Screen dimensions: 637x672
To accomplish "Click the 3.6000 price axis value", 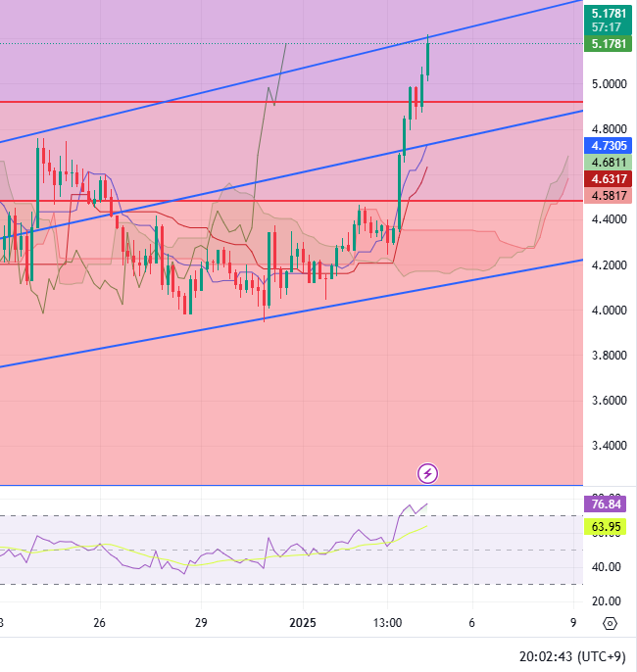I will pyautogui.click(x=610, y=401).
